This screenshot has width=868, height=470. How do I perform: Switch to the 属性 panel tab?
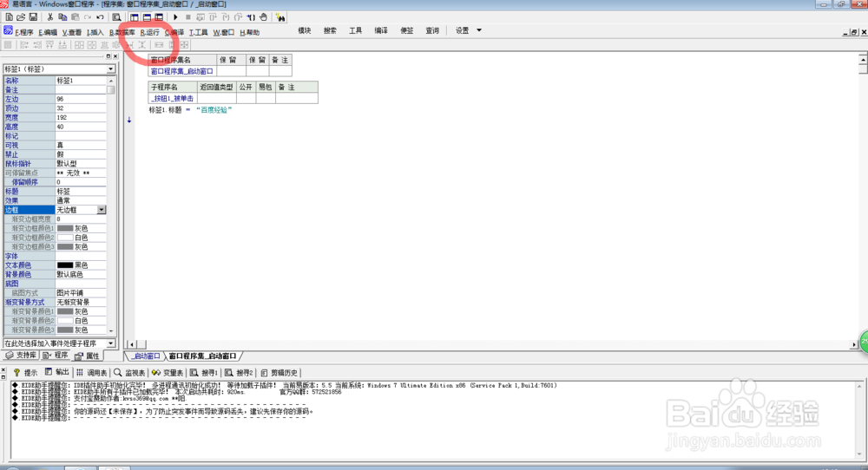[88, 356]
